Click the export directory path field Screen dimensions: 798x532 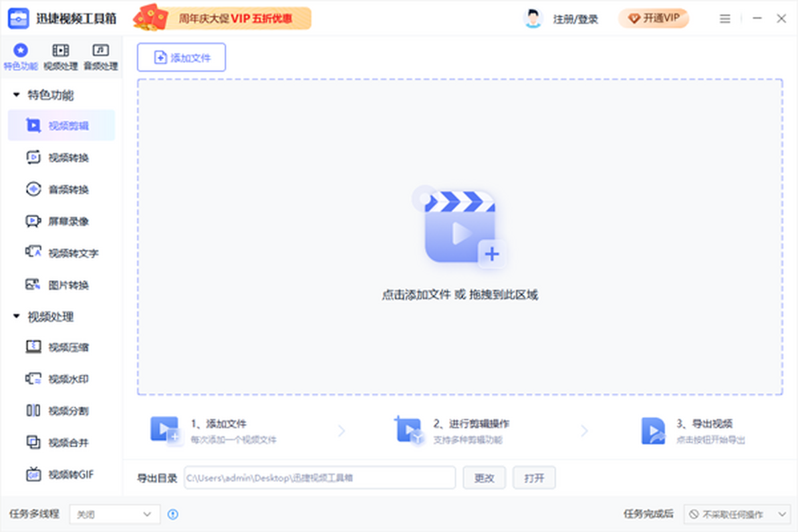[x=319, y=477]
